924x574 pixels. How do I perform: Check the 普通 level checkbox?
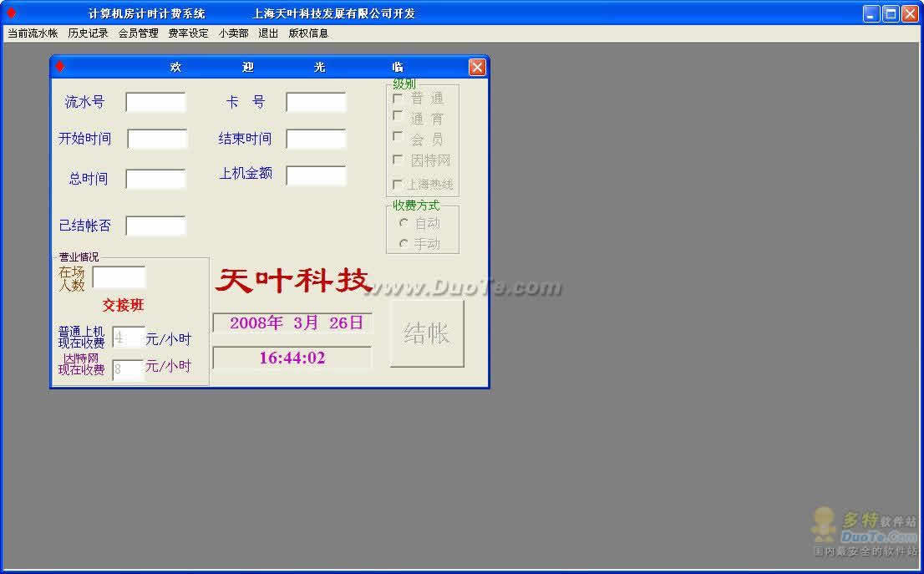coord(398,98)
